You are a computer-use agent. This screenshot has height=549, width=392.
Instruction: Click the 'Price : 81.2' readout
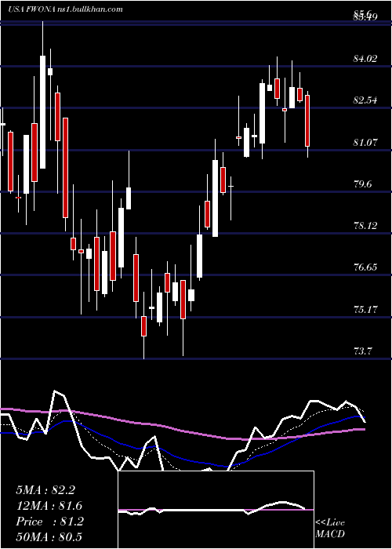point(49,522)
